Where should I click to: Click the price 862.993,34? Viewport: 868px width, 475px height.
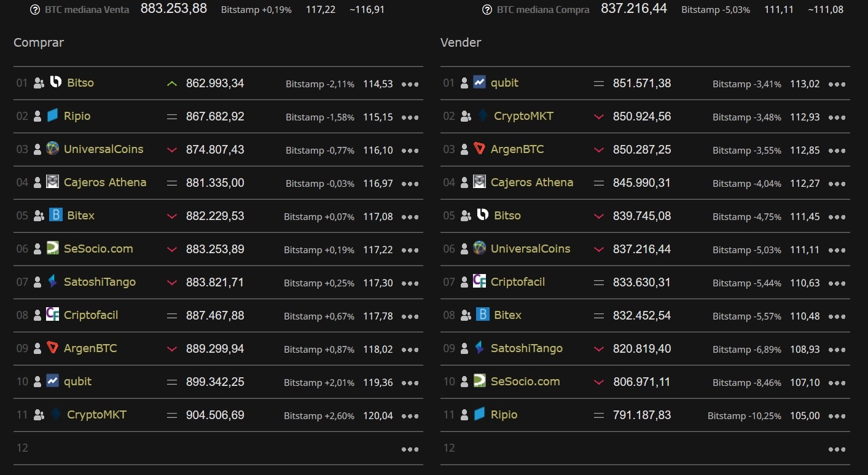tap(215, 83)
